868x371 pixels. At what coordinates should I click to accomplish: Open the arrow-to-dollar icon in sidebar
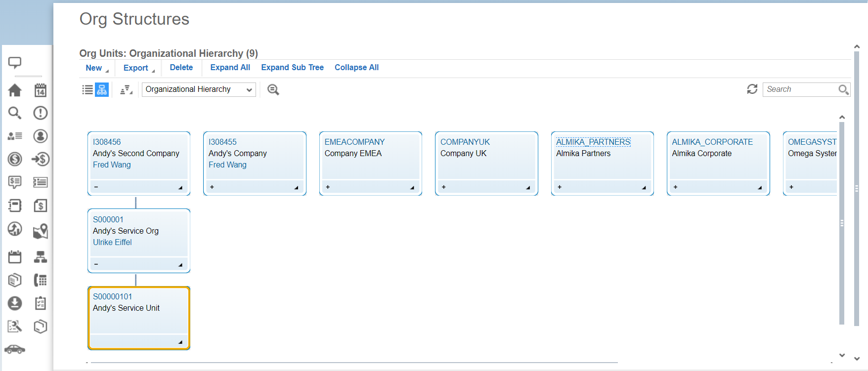point(41,159)
